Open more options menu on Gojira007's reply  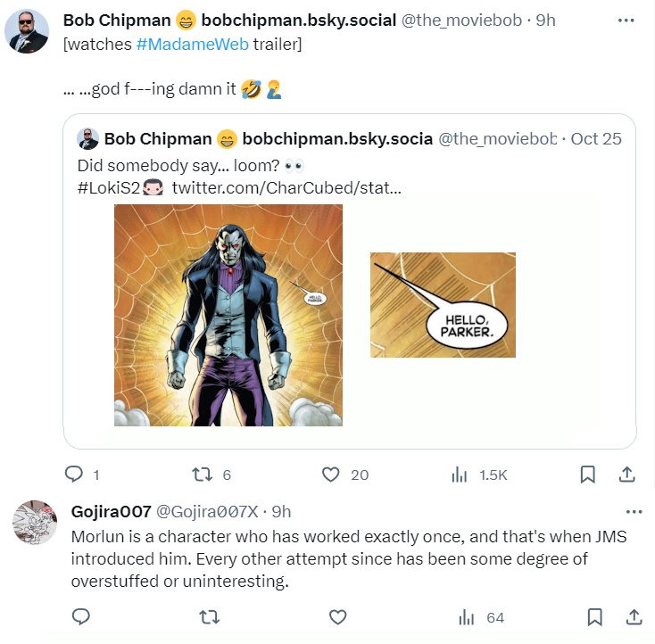(x=634, y=512)
